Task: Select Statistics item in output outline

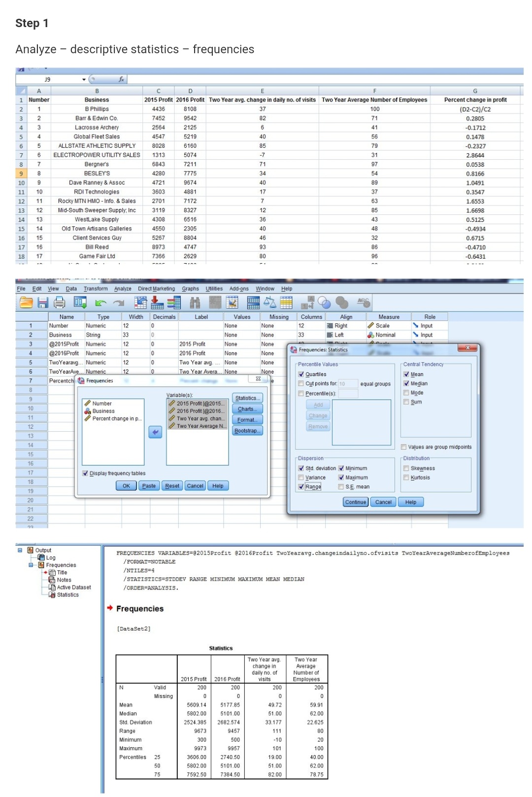Action: click(x=67, y=595)
